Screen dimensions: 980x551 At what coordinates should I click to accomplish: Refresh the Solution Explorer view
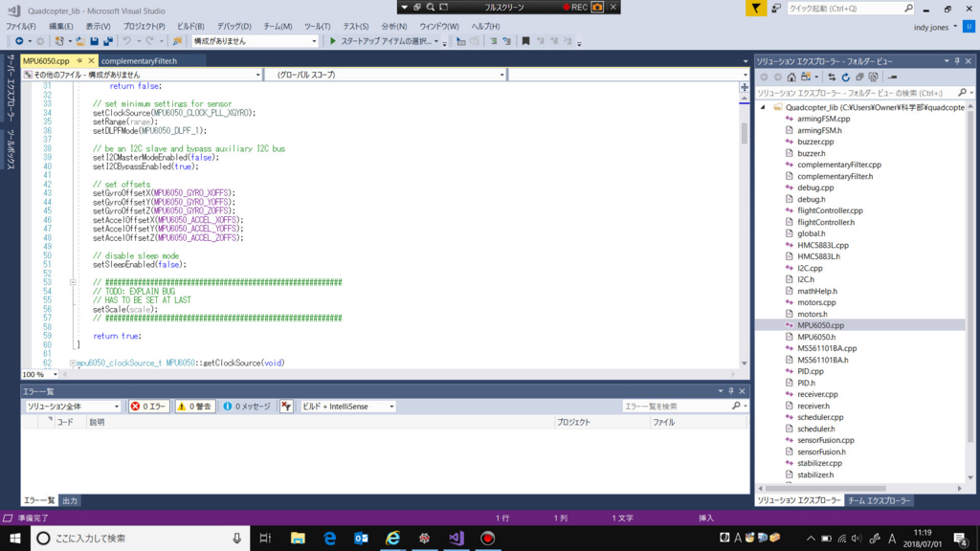(846, 77)
